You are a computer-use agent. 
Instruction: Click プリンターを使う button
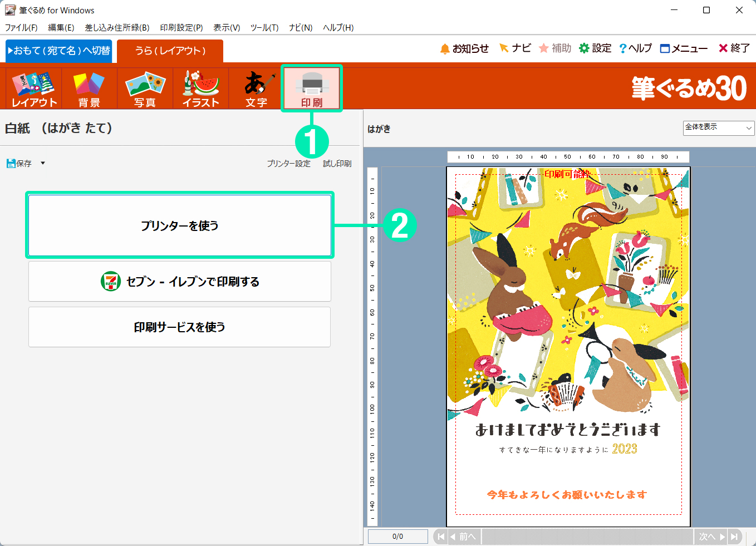pos(179,225)
